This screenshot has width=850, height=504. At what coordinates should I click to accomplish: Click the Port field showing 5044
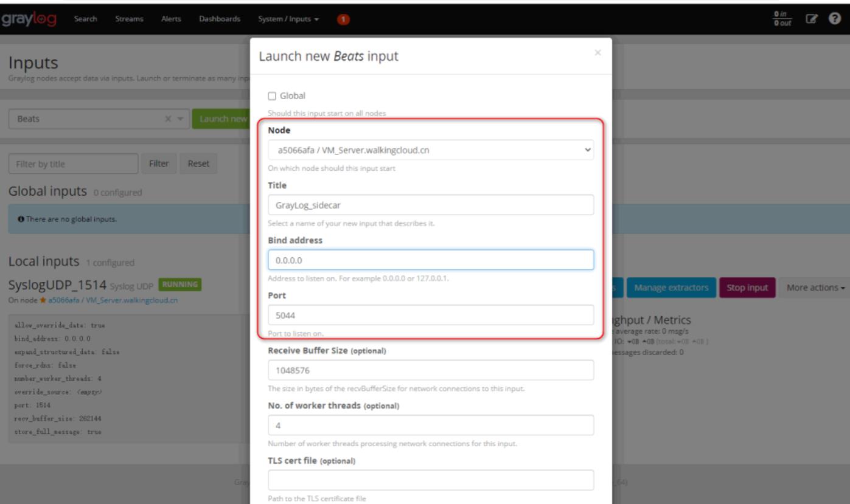(431, 315)
